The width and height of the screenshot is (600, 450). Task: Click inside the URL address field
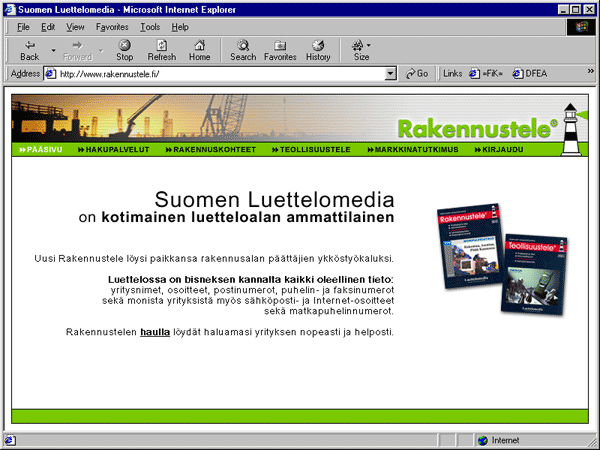click(x=220, y=74)
